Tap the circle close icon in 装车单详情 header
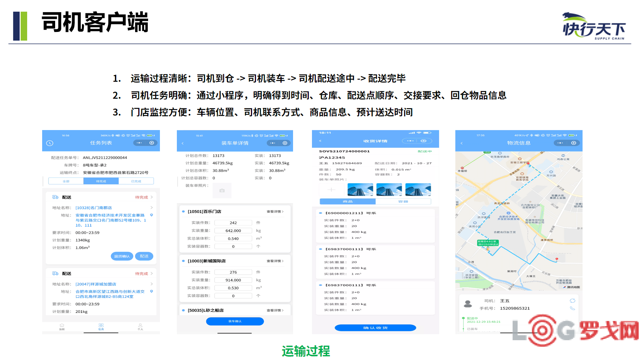This screenshot has width=644, height=361. point(285,143)
